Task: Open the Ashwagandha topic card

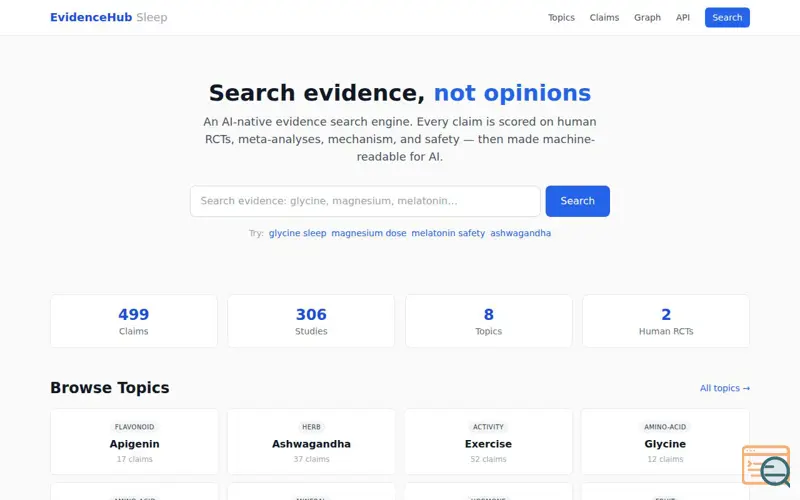Action: 311,442
